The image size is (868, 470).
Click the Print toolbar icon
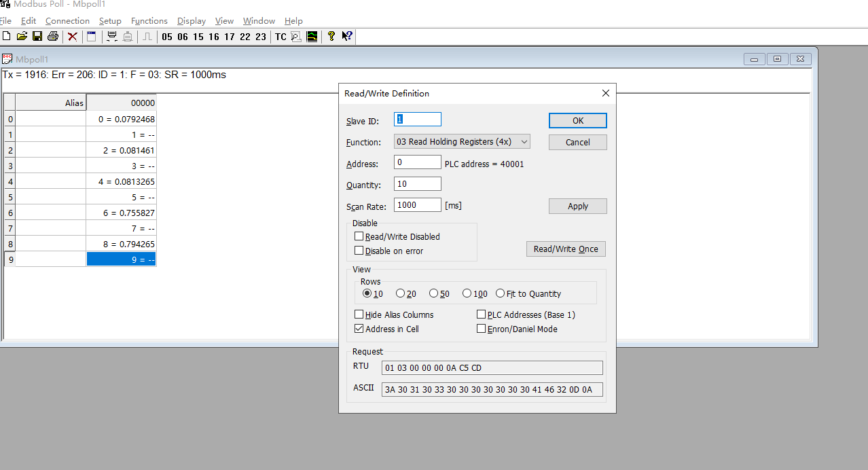52,37
